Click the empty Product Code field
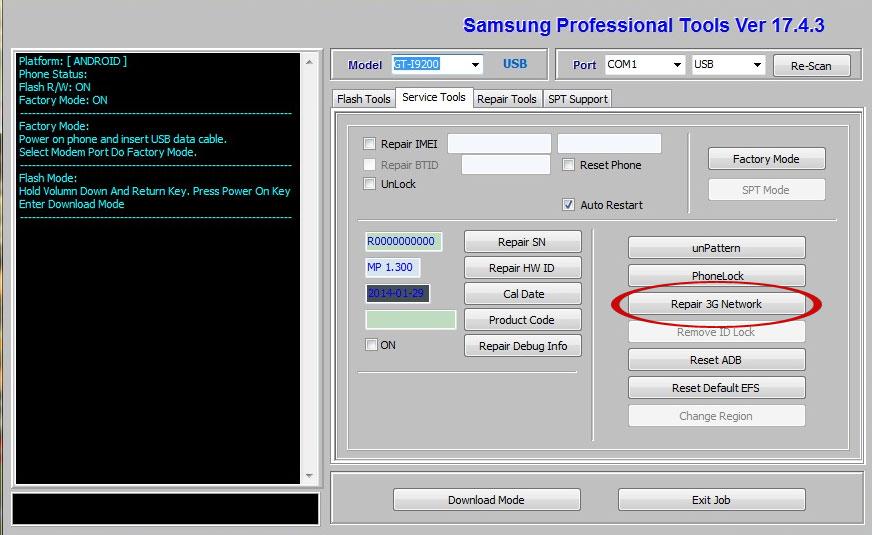The width and height of the screenshot is (872, 535). click(410, 320)
